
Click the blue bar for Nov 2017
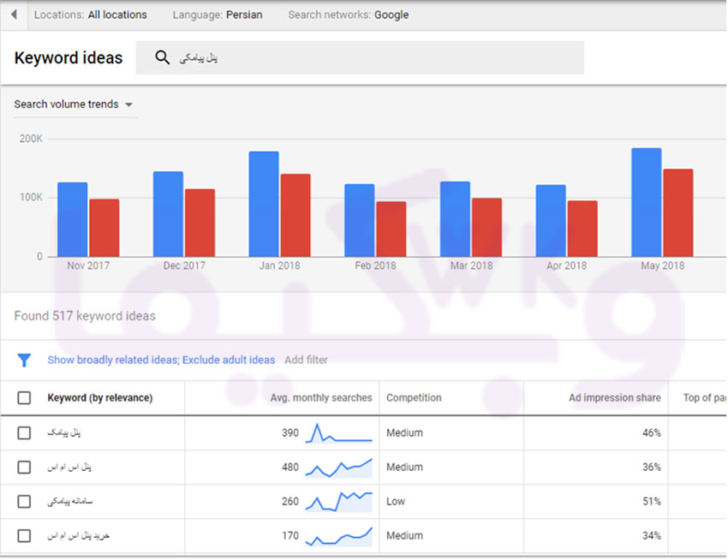pos(73,219)
